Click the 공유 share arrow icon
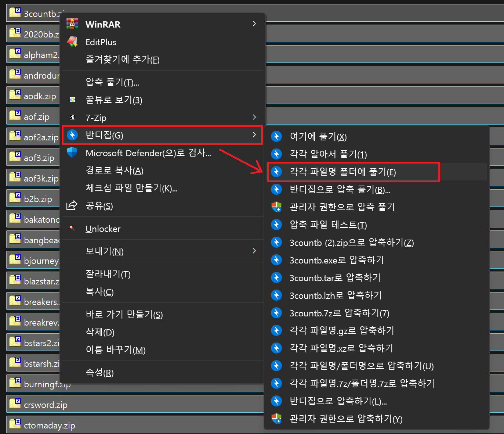This screenshot has width=504, height=434. coord(72,205)
